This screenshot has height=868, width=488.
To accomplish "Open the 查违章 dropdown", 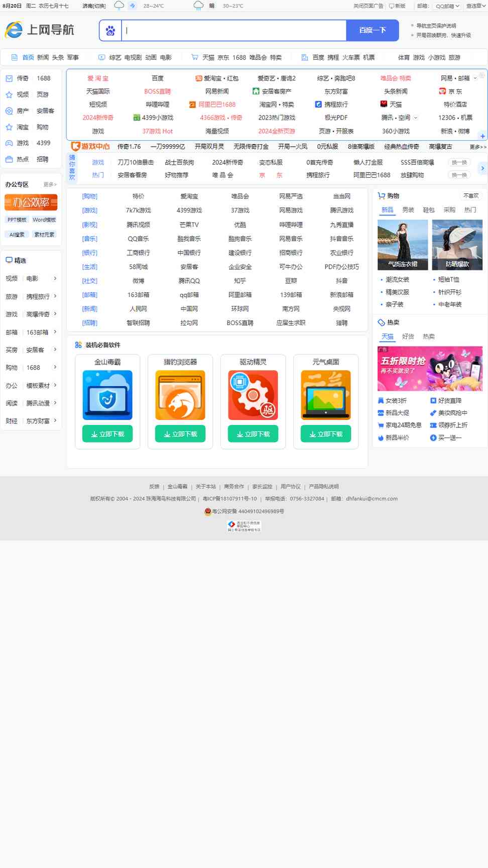I will point(476,6).
